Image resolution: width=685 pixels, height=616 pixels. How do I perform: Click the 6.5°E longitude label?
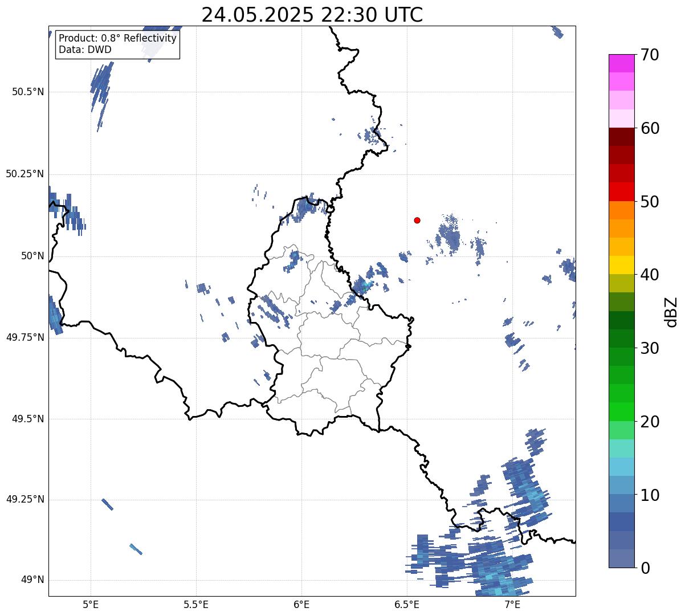pyautogui.click(x=407, y=604)
